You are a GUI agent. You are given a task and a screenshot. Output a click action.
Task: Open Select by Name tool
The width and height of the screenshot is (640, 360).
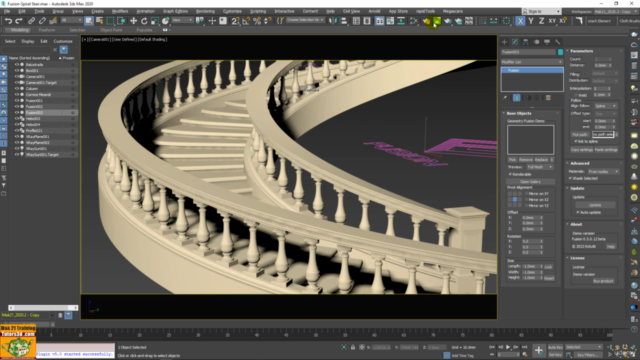(x=99, y=21)
